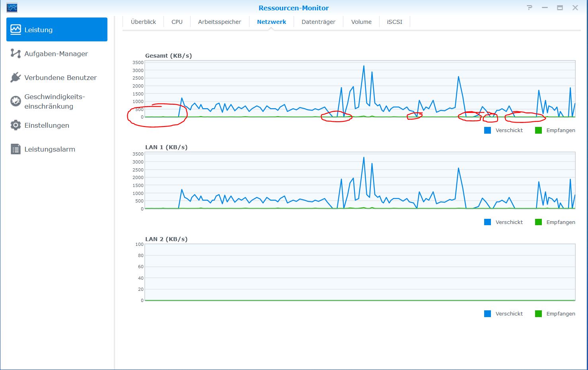Screen dimensions: 588x370
Task: Maximize the Ressourcen-Monitor window
Action: (560, 8)
